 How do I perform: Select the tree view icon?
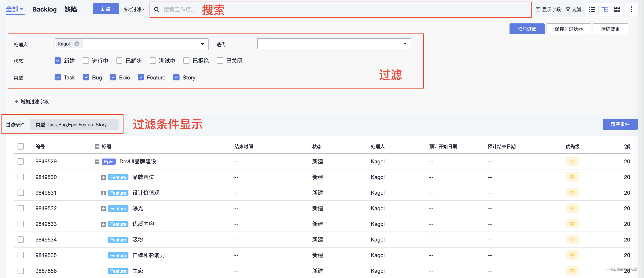coord(605,9)
